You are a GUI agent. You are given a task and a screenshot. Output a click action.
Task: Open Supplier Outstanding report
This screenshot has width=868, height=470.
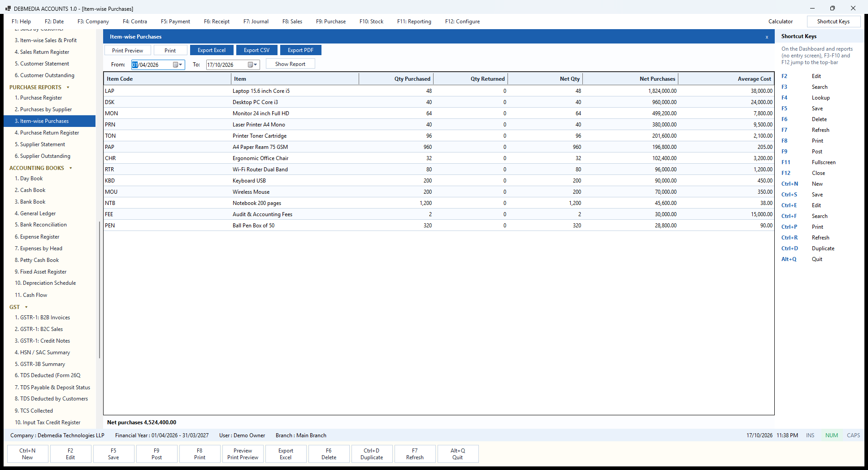[49, 156]
